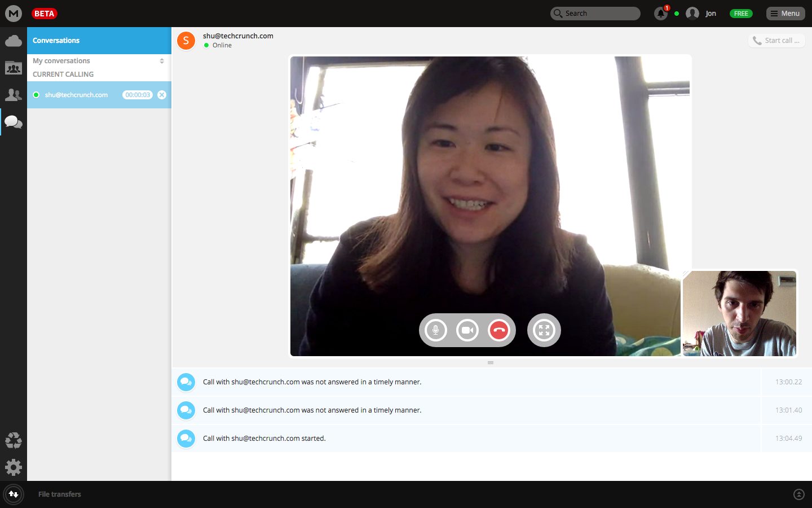
Task: Open the Rubbish Bin recycle icon
Action: [14, 440]
